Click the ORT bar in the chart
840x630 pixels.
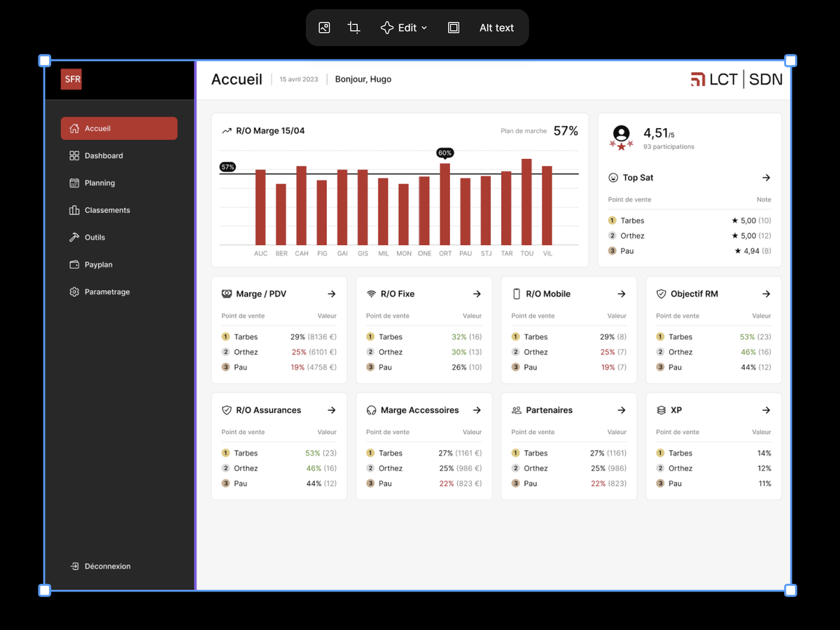(x=445, y=204)
